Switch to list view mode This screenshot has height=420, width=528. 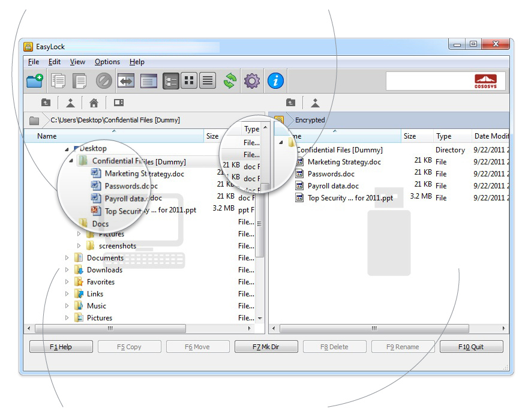[208, 80]
